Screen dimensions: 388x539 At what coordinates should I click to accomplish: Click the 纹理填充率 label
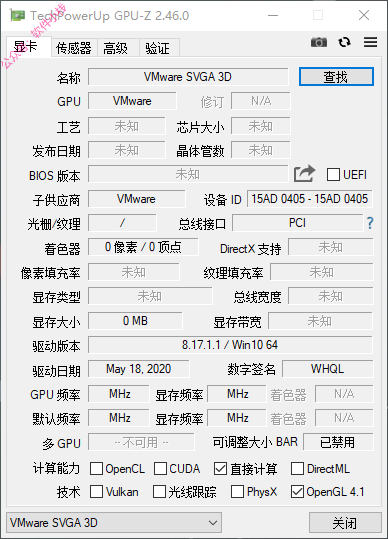[233, 273]
